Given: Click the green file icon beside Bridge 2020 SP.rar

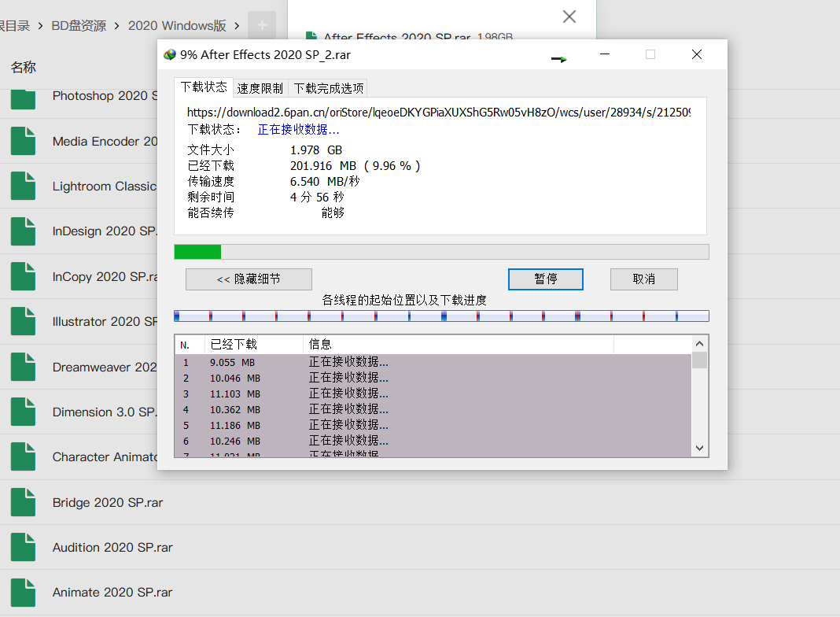Looking at the screenshot, I should 24,502.
